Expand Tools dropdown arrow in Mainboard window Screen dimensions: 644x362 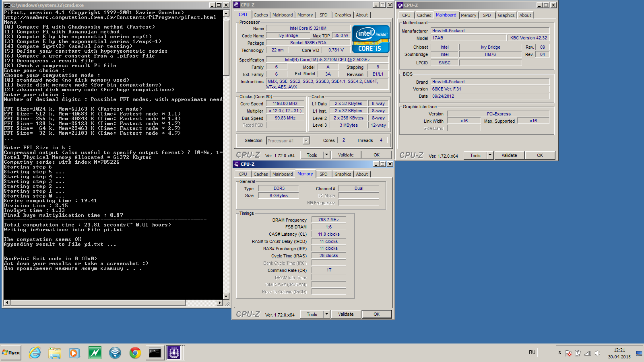[490, 155]
